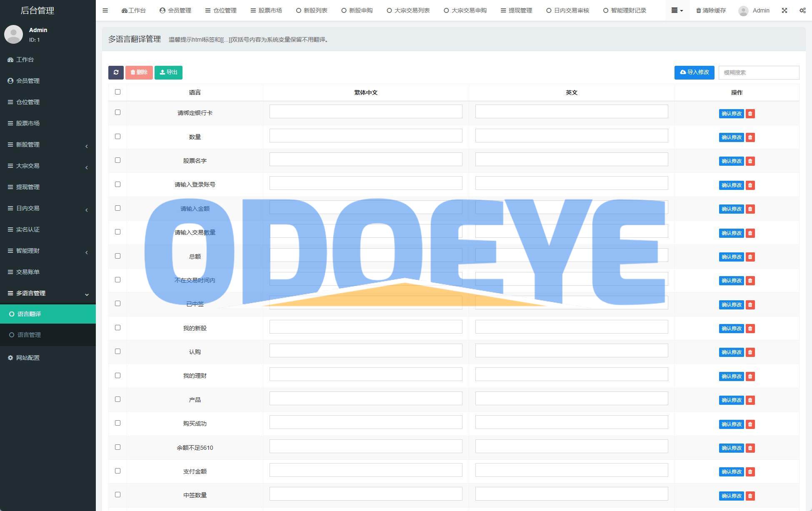Click the 导入修改 import button
The image size is (812, 511).
(694, 72)
